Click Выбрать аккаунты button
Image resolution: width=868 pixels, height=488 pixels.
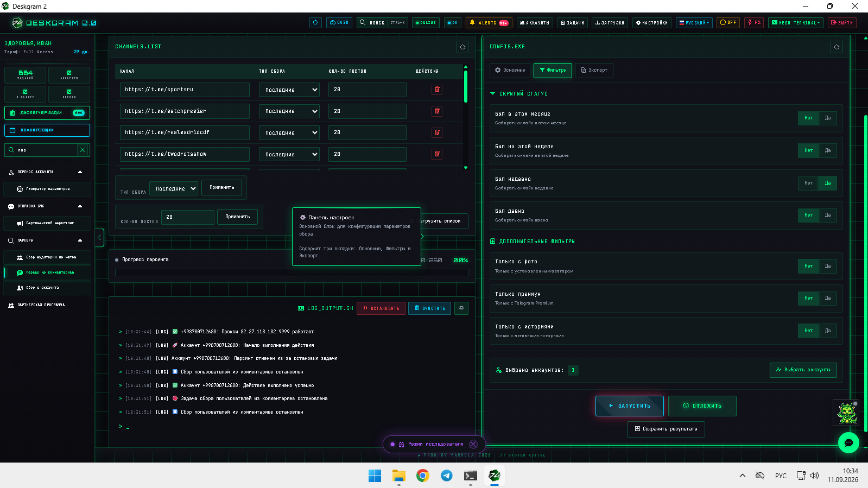click(803, 370)
